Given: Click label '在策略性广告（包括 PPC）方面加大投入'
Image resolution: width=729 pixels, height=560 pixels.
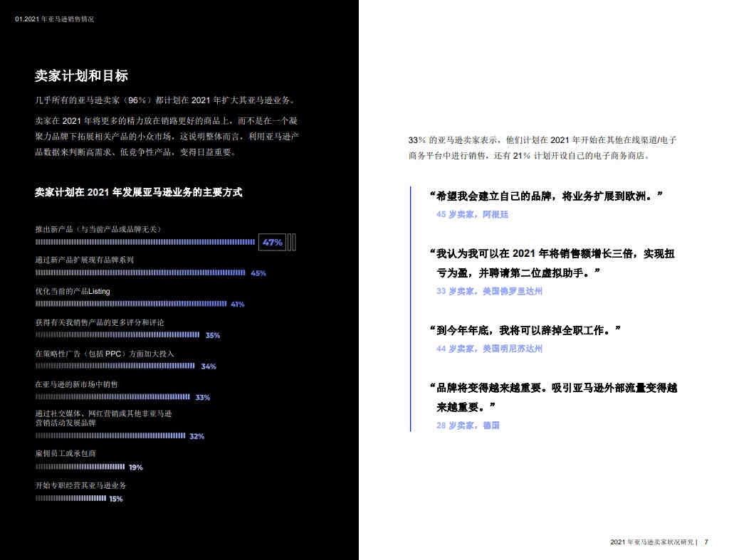Looking at the screenshot, I should (105, 354).
